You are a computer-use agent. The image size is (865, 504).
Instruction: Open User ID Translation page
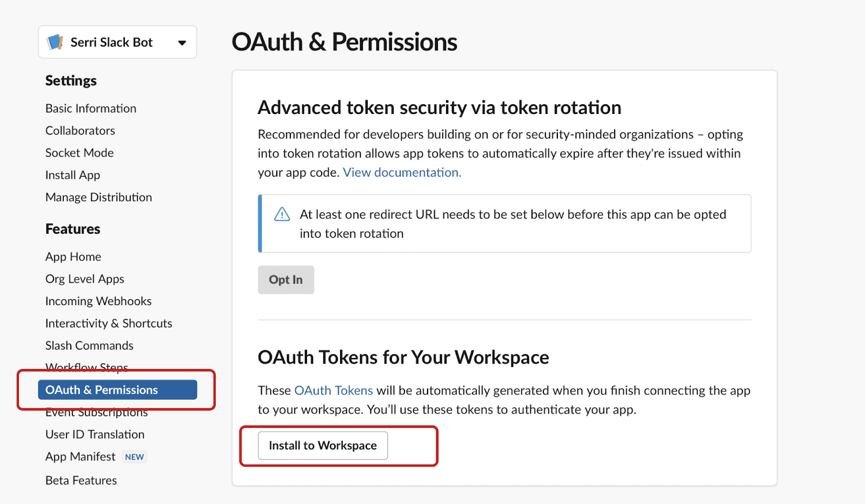[x=95, y=434]
